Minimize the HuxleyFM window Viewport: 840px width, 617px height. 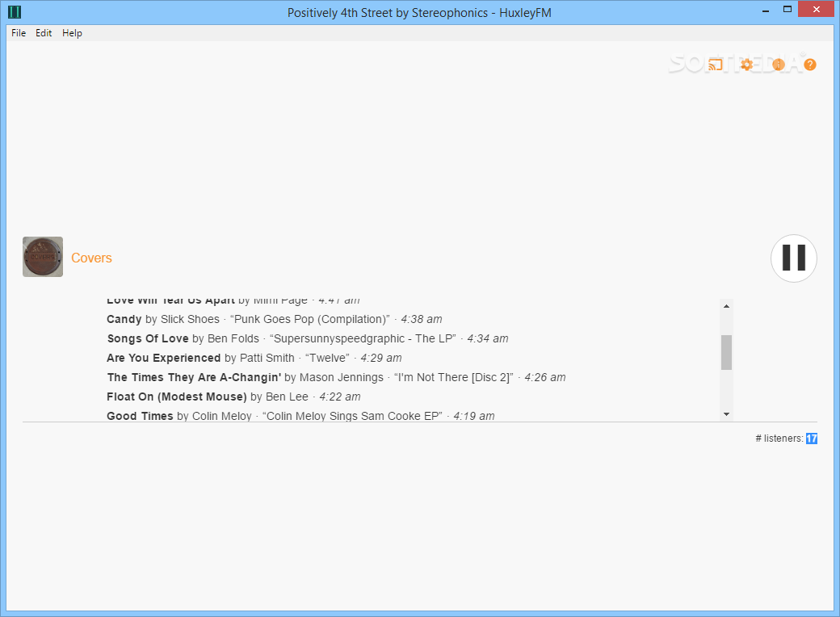(766, 10)
